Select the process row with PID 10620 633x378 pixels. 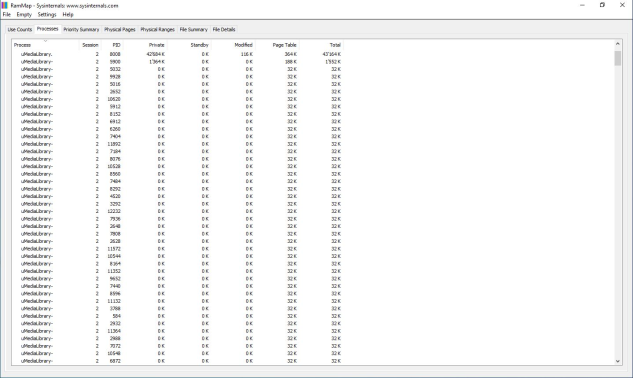click(178, 99)
